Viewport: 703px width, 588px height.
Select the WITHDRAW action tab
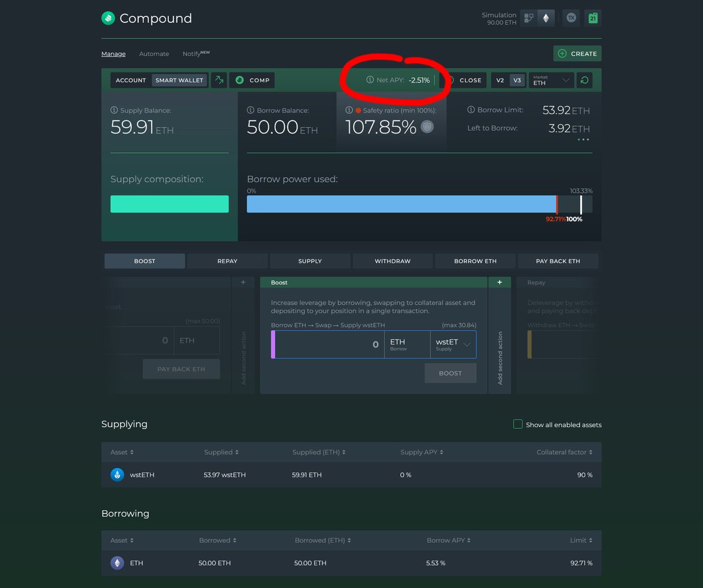[393, 261]
